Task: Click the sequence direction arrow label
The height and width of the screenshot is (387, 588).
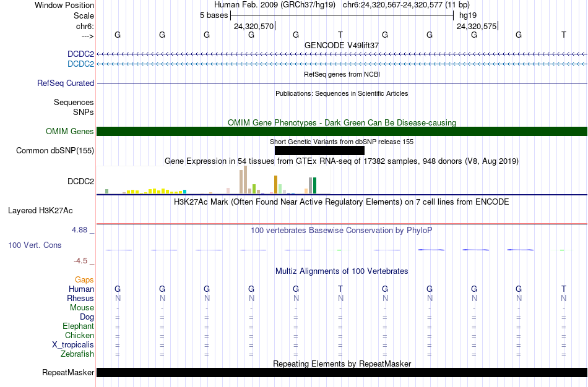Action: 87,36
